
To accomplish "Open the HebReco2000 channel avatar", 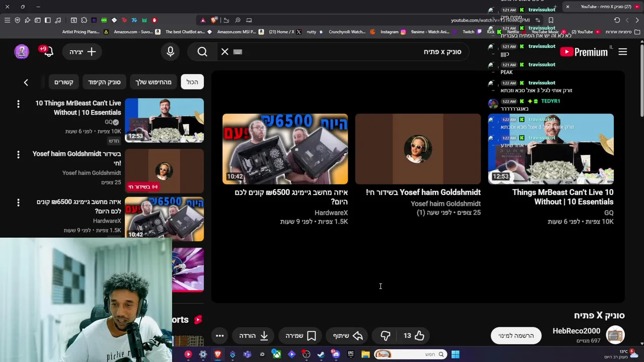I will tap(615, 335).
